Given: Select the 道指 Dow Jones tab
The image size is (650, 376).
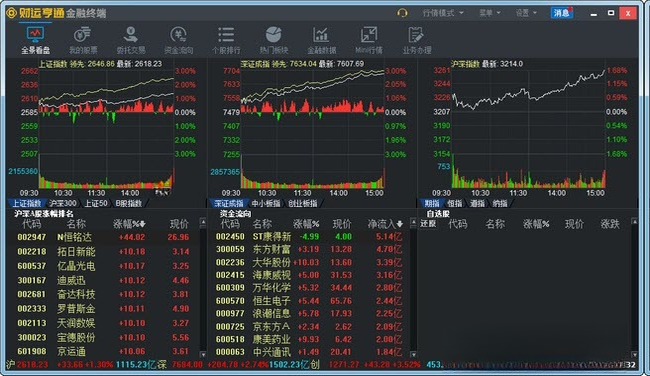Looking at the screenshot, I should 477,203.
